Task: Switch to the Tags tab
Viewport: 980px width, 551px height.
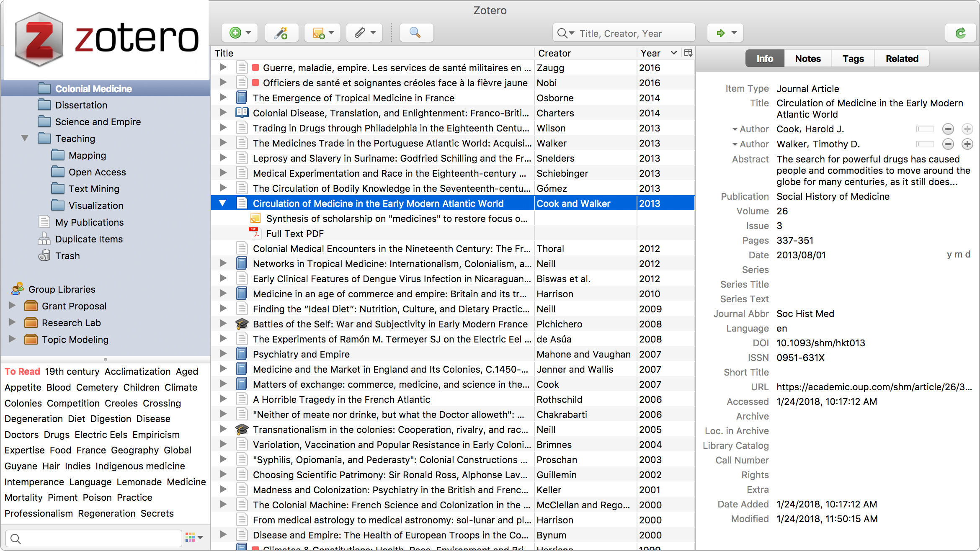Action: coord(853,59)
